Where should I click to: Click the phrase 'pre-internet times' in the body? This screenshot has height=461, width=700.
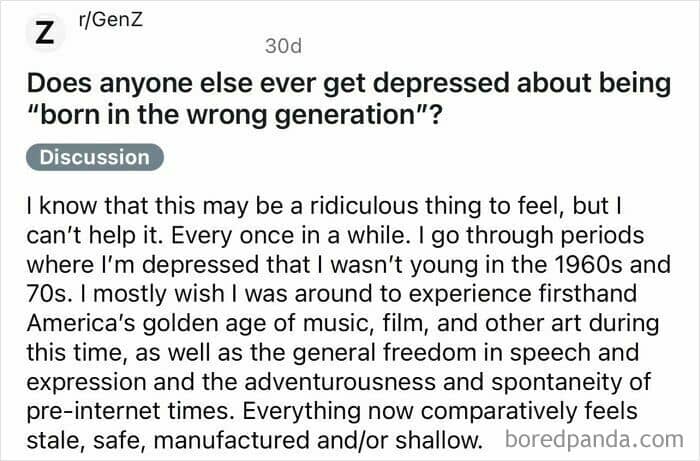click(130, 411)
